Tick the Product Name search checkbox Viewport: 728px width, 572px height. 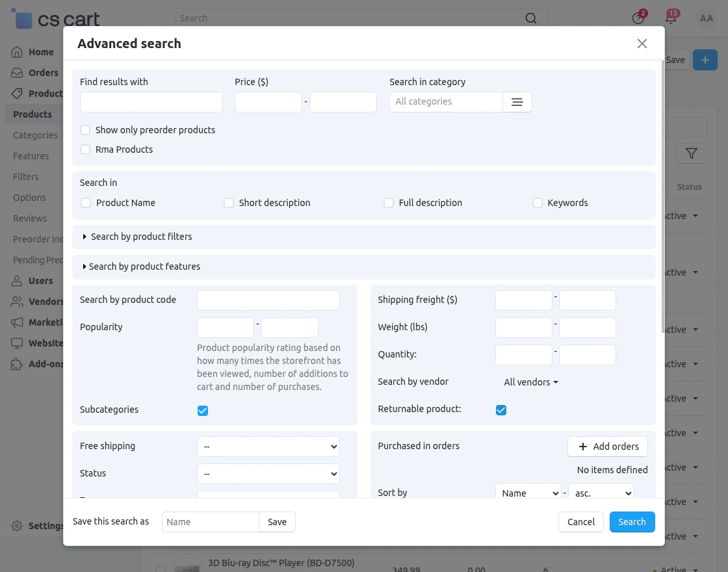(x=86, y=203)
